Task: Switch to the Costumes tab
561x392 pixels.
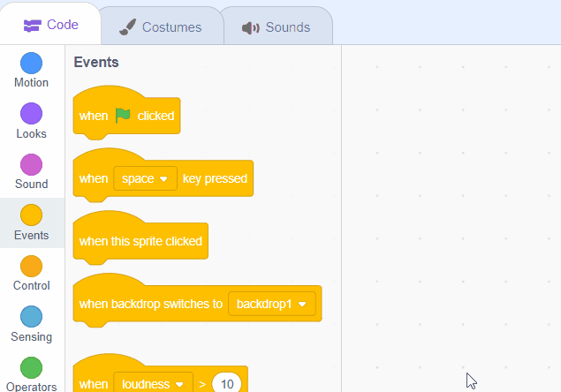Action: [x=160, y=27]
